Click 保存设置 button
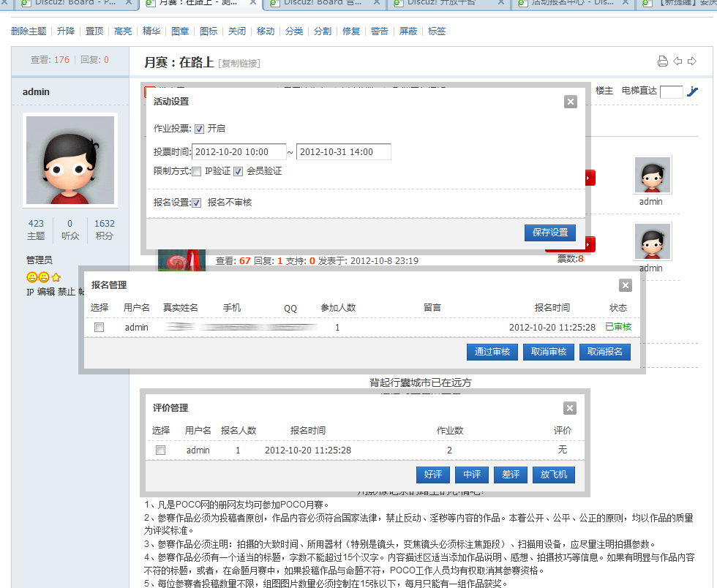 click(x=550, y=233)
